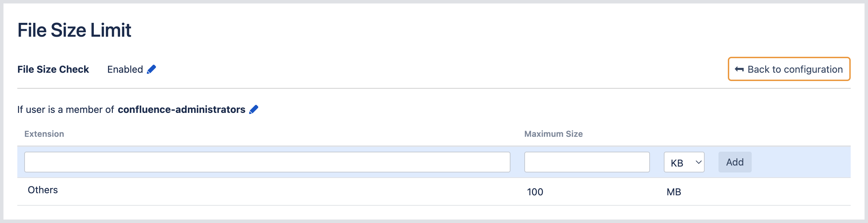Click into the Maximum Size input box

587,162
